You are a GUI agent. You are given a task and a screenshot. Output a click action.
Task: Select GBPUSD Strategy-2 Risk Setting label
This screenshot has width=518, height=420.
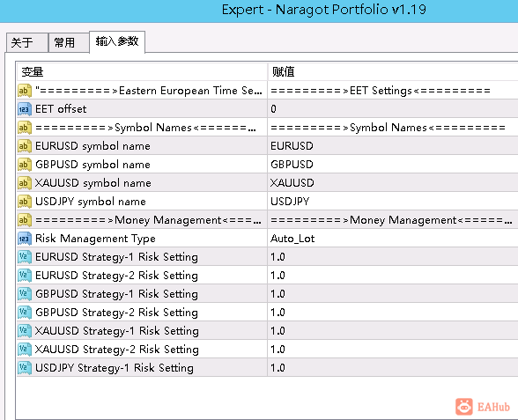pos(116,313)
